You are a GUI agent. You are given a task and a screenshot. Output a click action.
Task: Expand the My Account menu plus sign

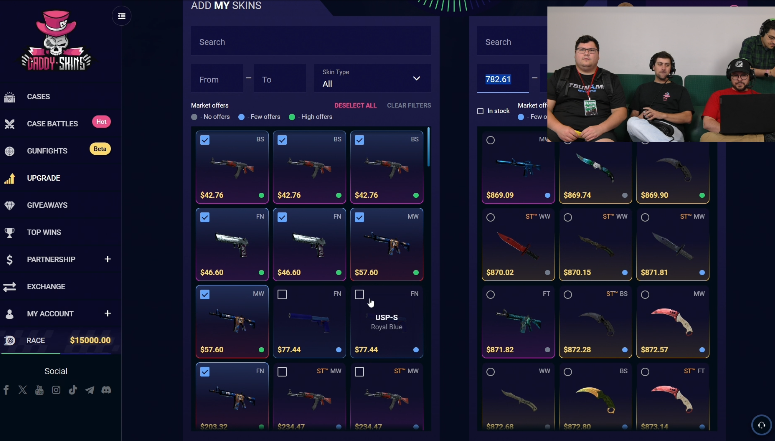click(108, 313)
